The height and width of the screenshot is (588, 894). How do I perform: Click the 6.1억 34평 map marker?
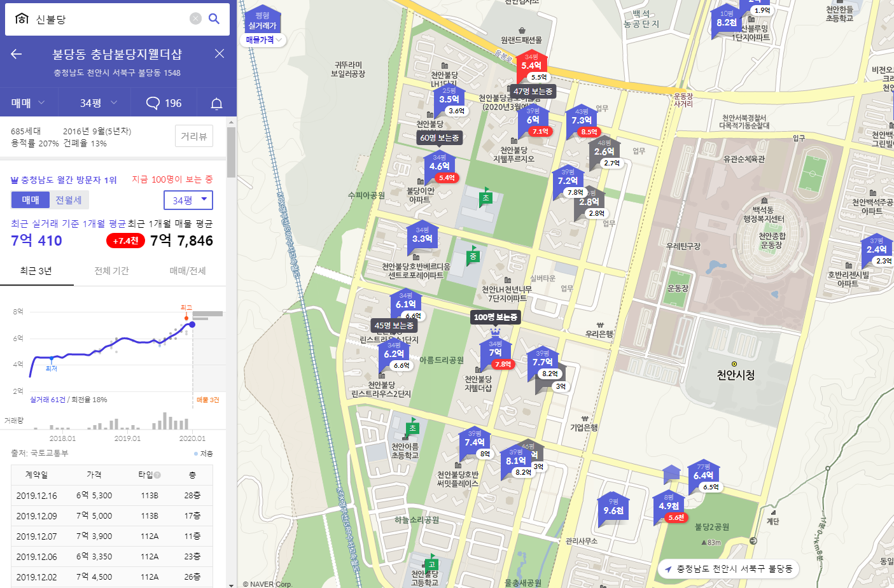(x=405, y=304)
